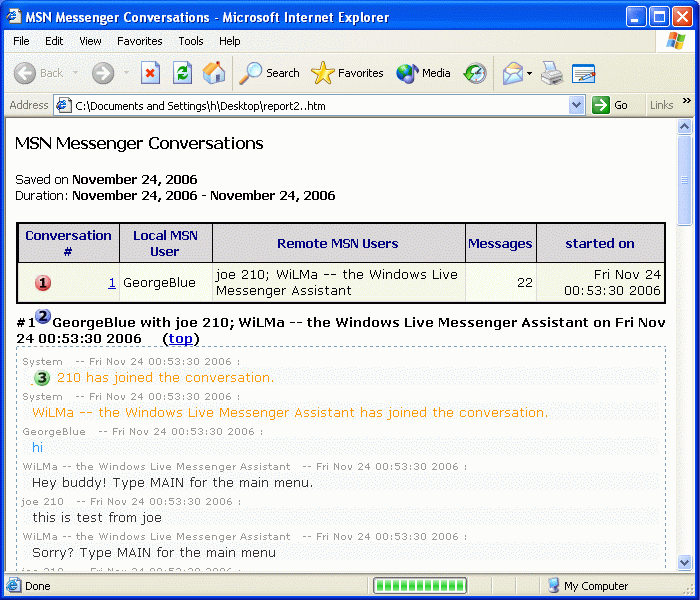The height and width of the screenshot is (600, 700).
Task: Follow the top link in the conversation heading
Action: pos(180,339)
